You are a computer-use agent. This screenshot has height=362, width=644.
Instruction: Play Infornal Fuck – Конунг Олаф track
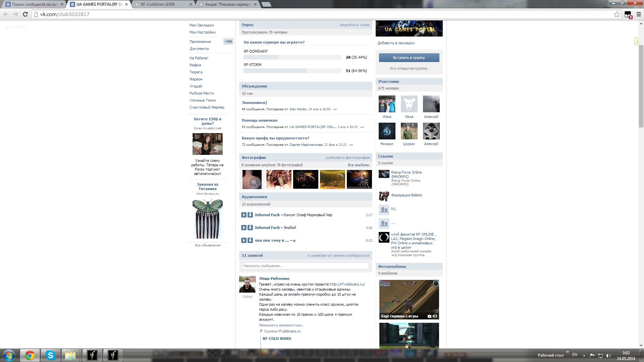click(x=244, y=215)
